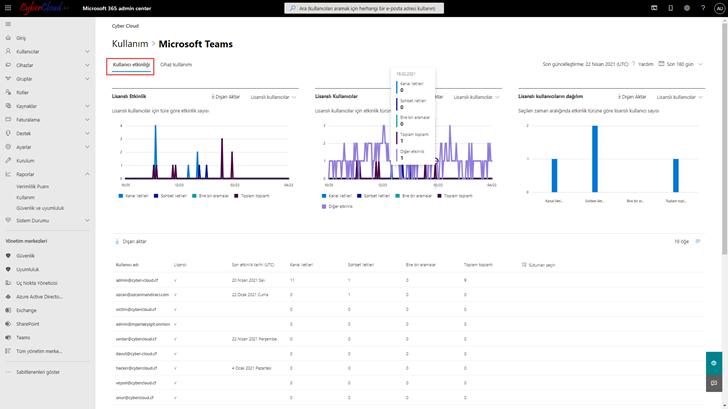Click Sütunları seçin column chooser
The image size is (728, 409).
539,265
